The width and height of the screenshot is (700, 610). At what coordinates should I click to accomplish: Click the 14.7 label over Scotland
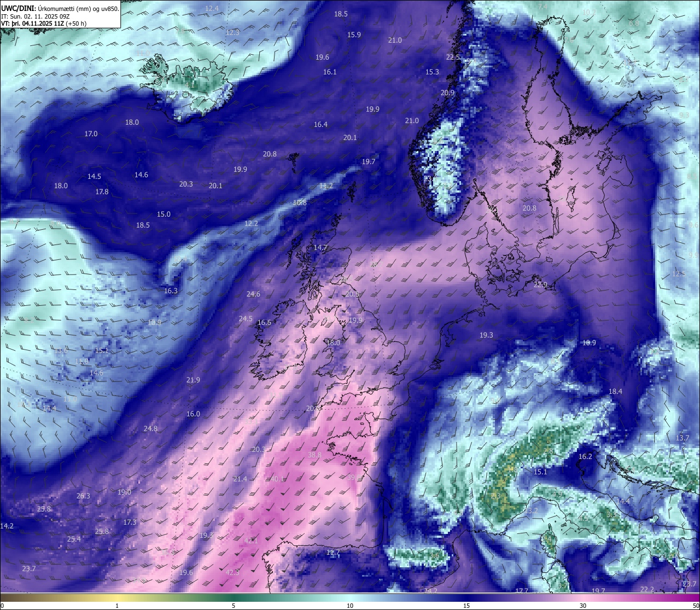pos(320,247)
